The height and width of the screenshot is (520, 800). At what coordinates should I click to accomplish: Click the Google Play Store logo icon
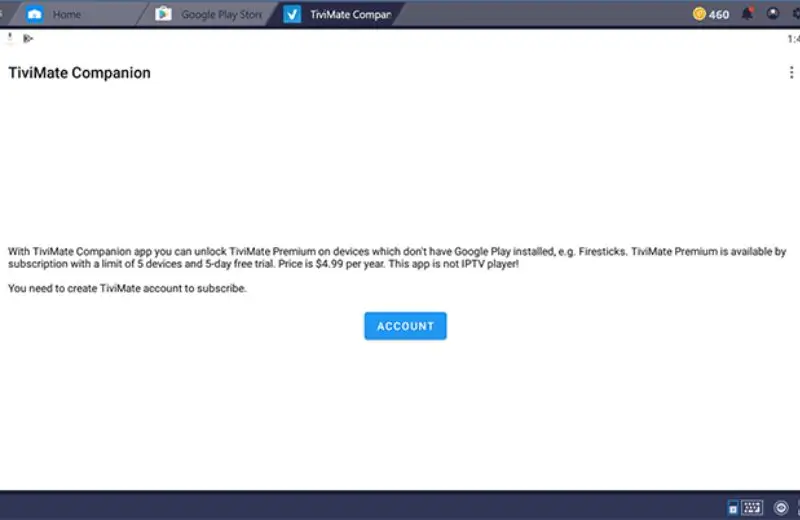163,15
